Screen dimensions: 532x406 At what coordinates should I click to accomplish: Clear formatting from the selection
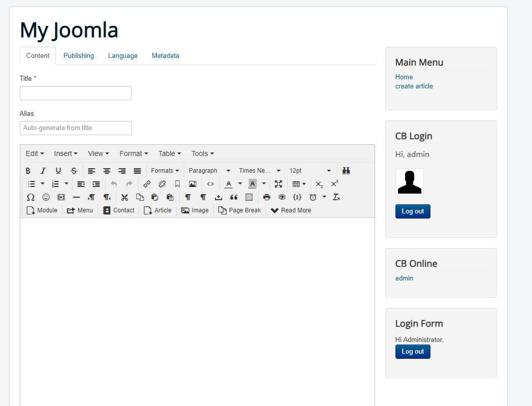[336, 197]
